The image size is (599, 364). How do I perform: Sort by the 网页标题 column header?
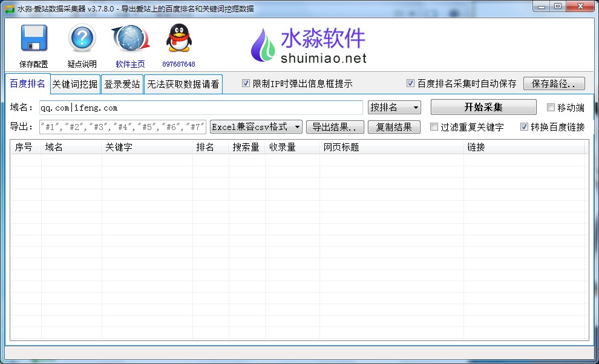[391, 147]
